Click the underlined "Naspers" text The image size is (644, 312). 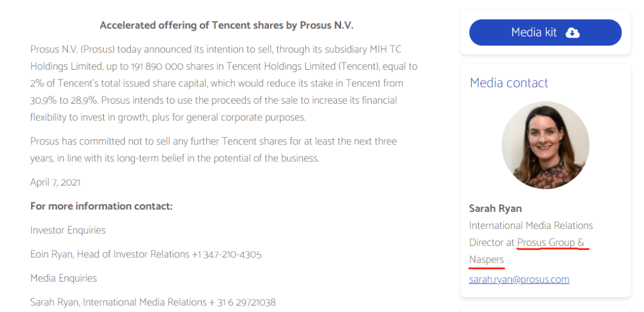click(487, 260)
